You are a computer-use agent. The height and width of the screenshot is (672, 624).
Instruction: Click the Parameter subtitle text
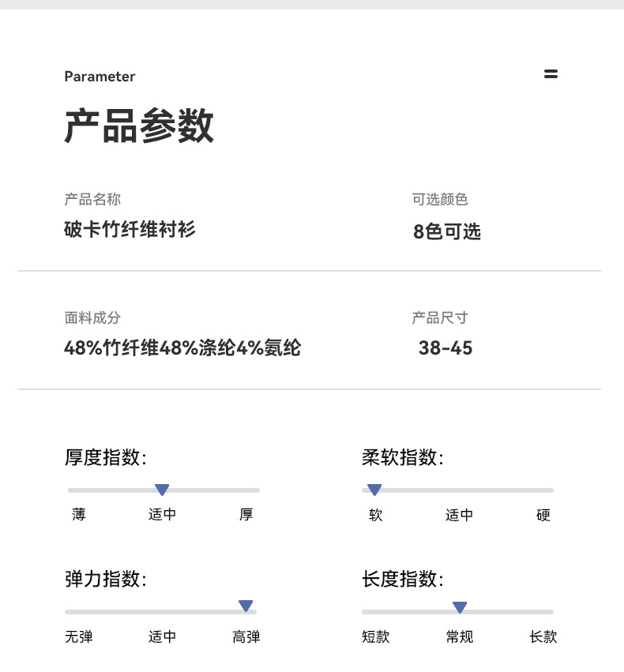point(100,77)
